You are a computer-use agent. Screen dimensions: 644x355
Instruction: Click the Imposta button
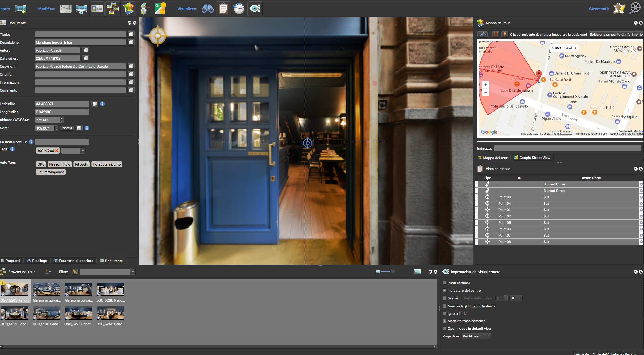pos(67,128)
